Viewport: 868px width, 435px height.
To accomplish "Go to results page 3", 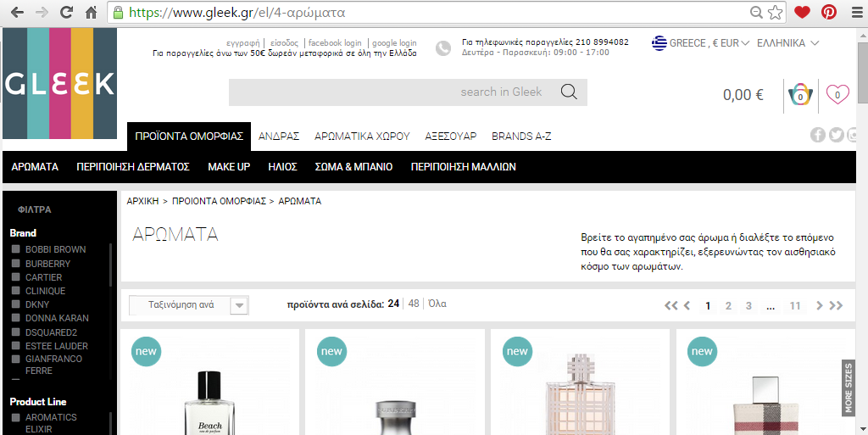I will [x=748, y=305].
